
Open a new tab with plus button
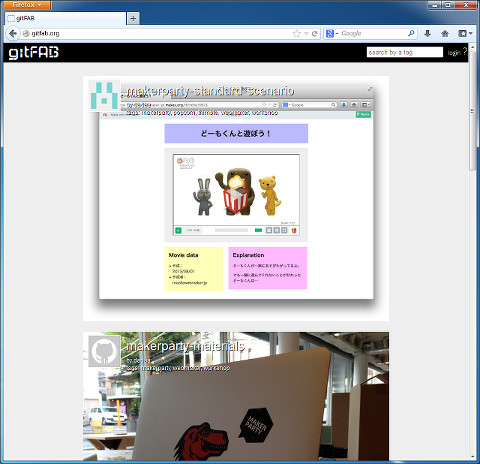[x=133, y=18]
